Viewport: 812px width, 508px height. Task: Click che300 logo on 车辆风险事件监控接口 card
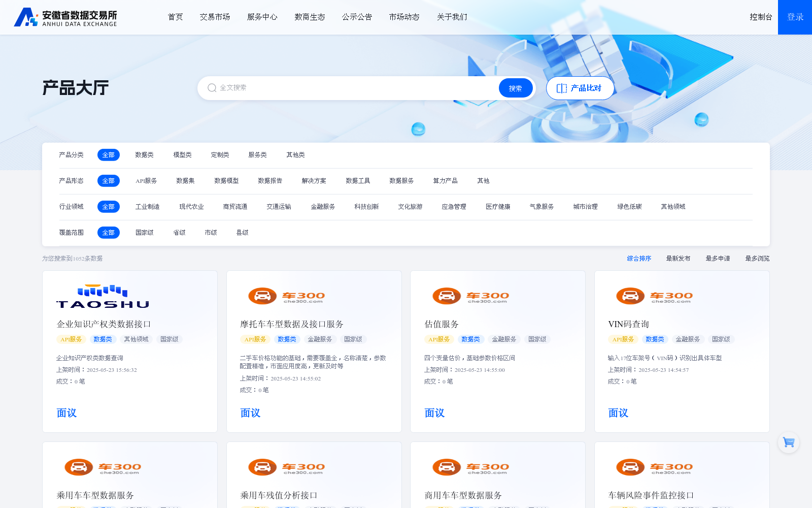click(654, 467)
